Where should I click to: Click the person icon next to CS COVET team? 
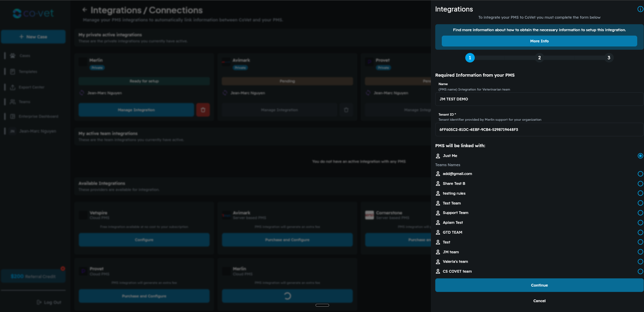click(438, 271)
